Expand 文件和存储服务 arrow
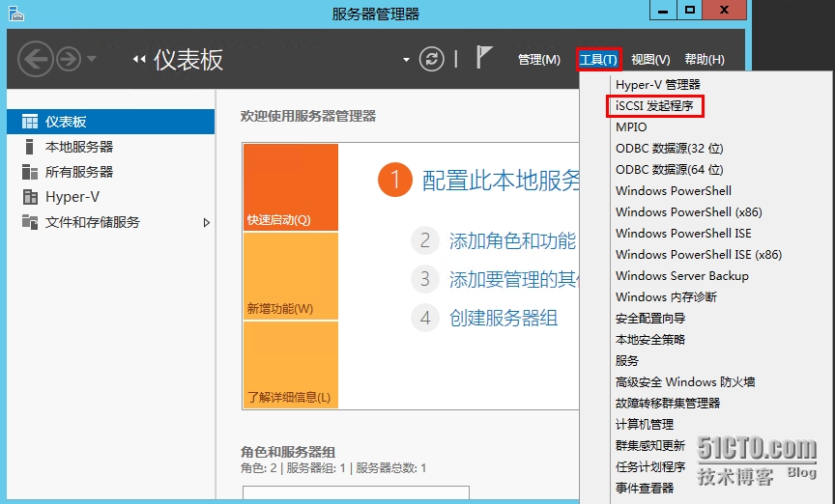 coord(207,222)
